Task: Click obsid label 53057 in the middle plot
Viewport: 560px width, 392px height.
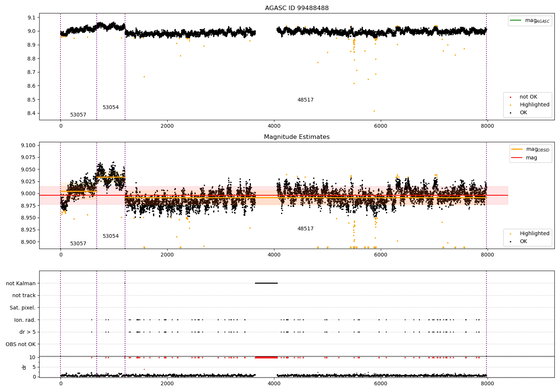Action: (78, 244)
